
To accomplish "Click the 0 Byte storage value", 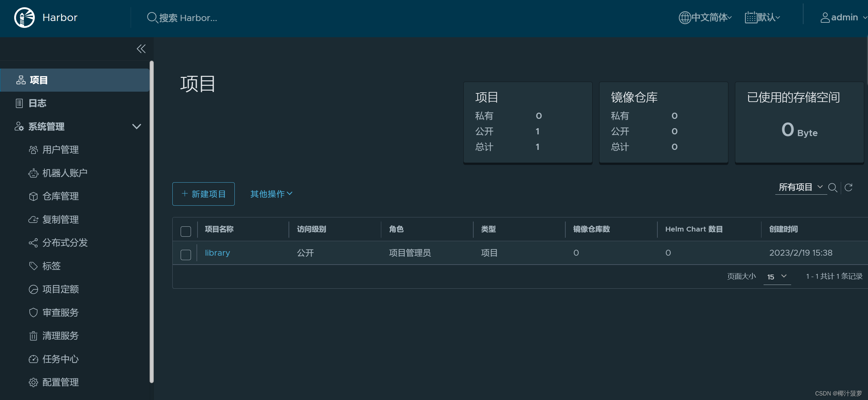I will [799, 130].
